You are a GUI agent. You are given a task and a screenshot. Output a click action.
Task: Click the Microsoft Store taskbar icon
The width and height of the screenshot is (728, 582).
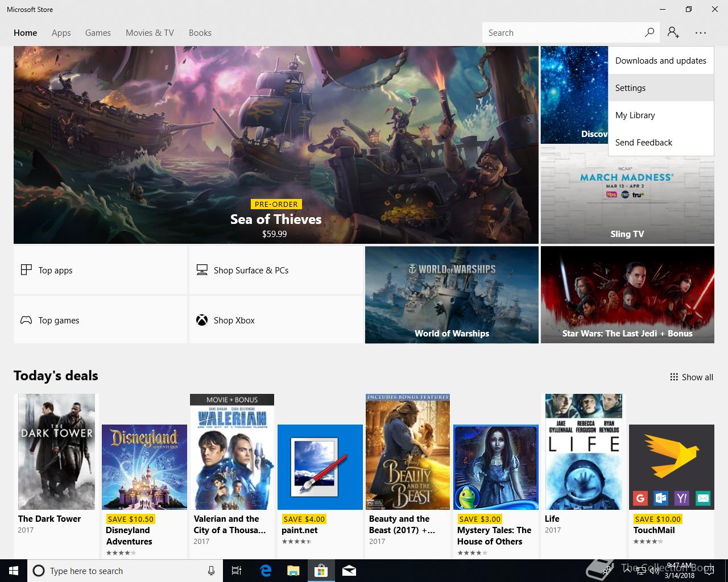321,571
